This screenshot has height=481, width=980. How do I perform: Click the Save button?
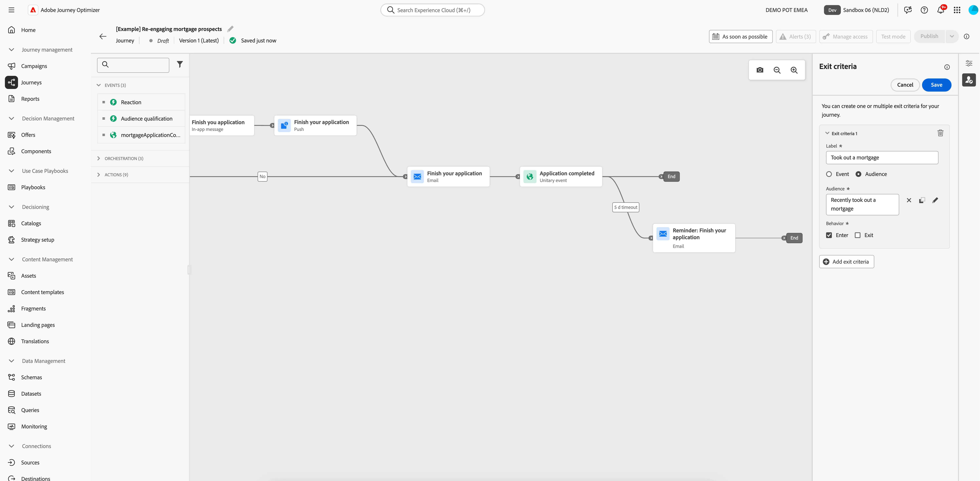coord(936,85)
